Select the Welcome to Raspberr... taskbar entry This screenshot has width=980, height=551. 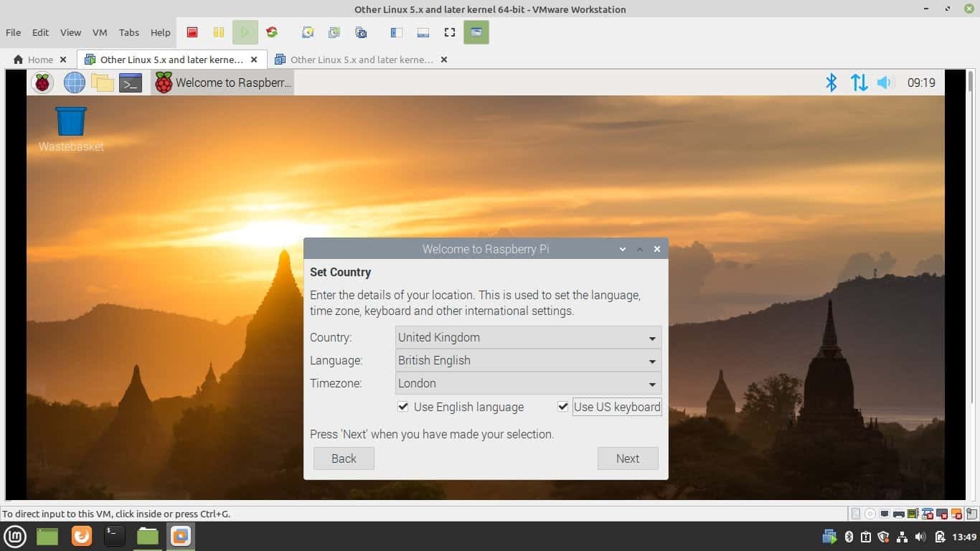(222, 83)
